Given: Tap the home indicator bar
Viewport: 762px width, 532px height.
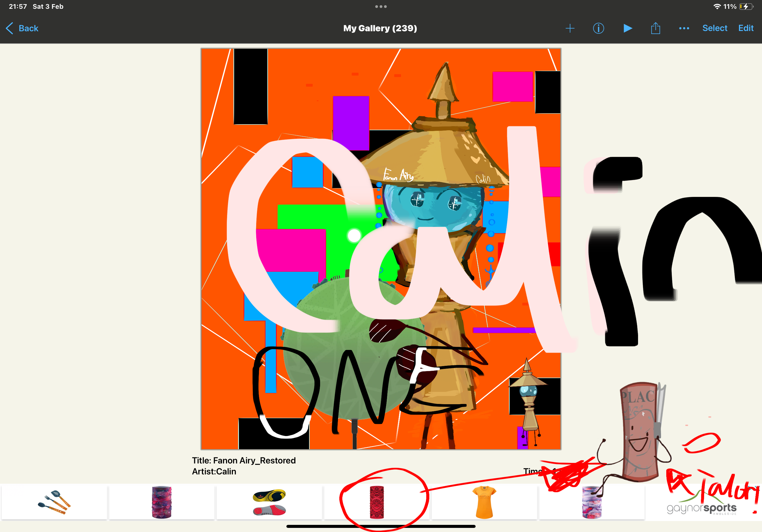Looking at the screenshot, I should (381, 526).
